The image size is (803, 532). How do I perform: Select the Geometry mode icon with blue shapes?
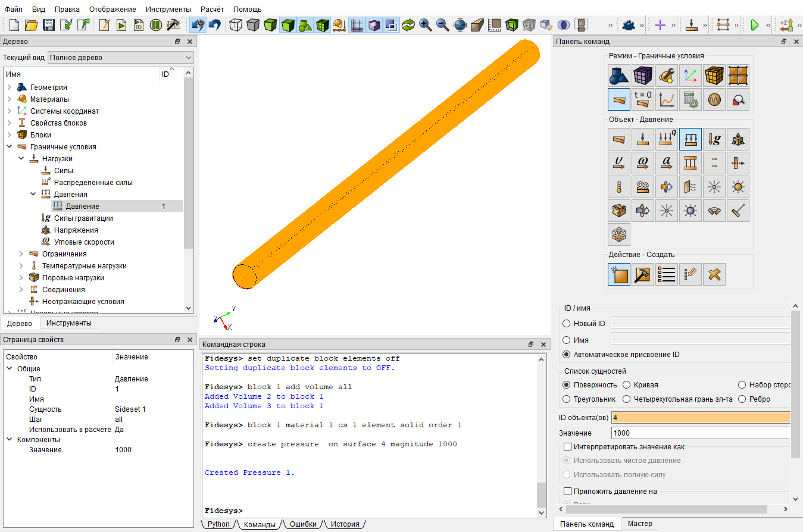point(619,76)
